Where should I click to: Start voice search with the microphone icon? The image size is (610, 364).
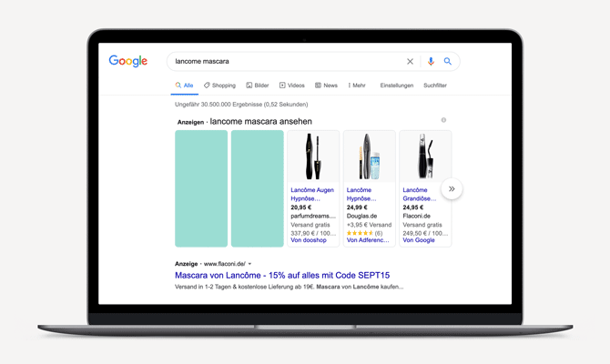(431, 62)
